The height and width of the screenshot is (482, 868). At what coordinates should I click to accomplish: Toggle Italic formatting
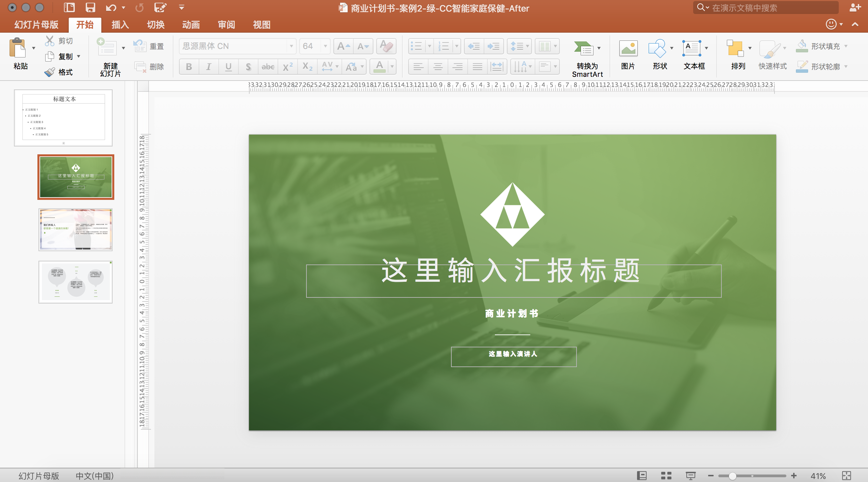coord(208,67)
